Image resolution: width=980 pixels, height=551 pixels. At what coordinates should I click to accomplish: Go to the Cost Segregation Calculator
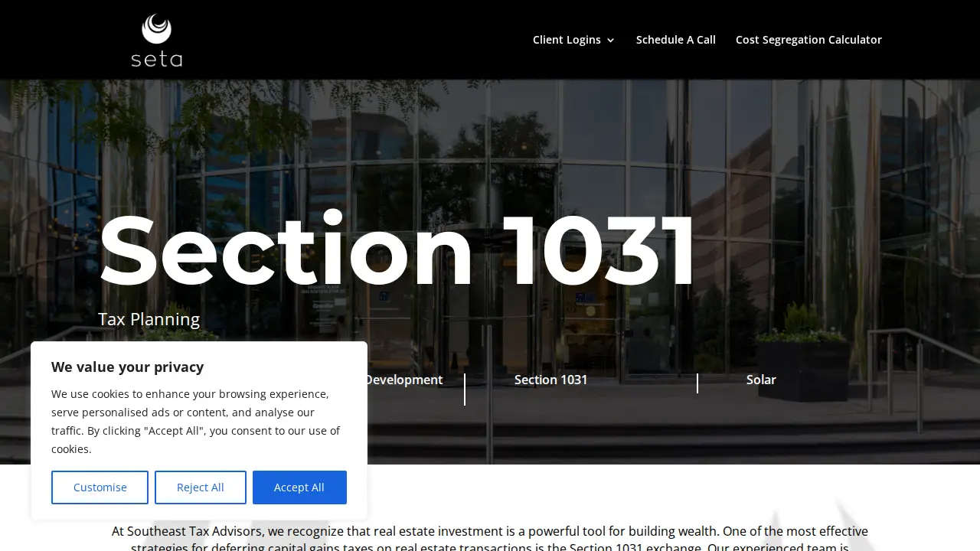pos(808,40)
